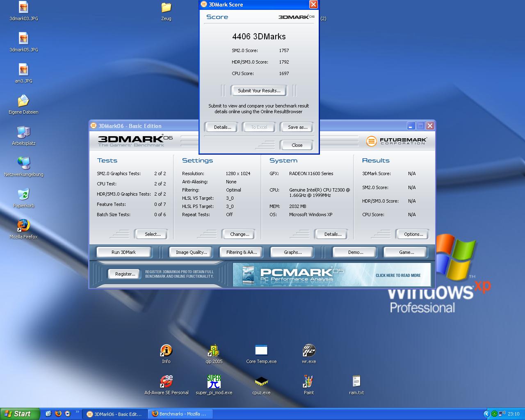Expand hidden system tray icons arrow
The height and width of the screenshot is (420, 525).
487,414
